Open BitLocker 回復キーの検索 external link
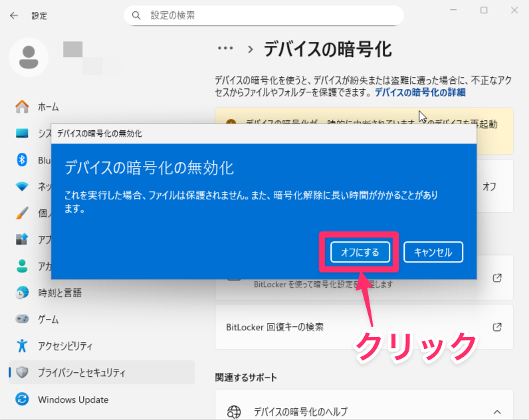Viewport: 529px width, 420px height. pyautogui.click(x=496, y=327)
